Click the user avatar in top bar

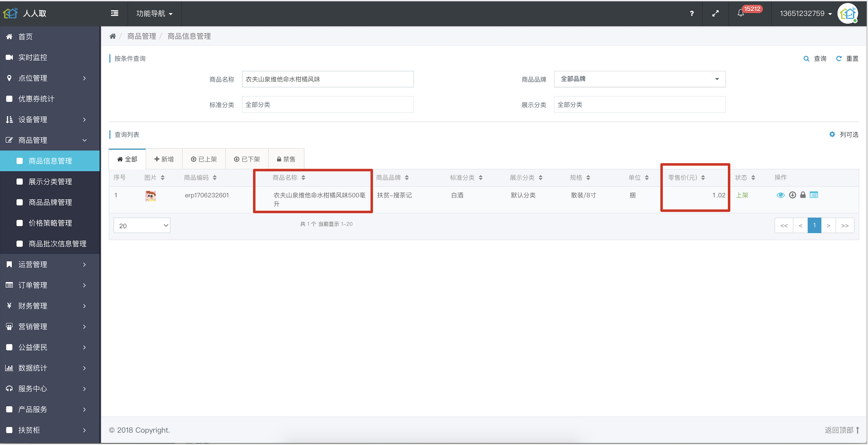coord(848,14)
